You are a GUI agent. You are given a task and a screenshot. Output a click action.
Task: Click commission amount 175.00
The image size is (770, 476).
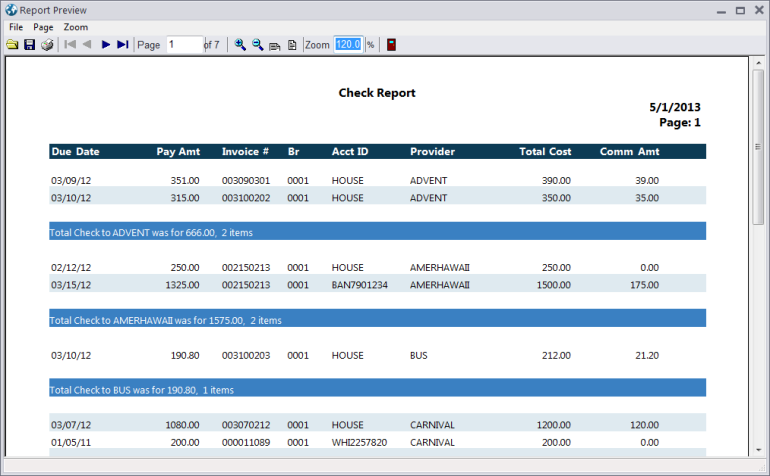644,285
